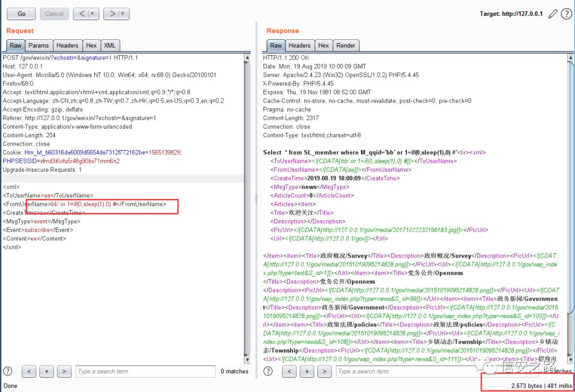The height and width of the screenshot is (392, 575).
Task: Click response search help icon
Action: click(x=268, y=371)
